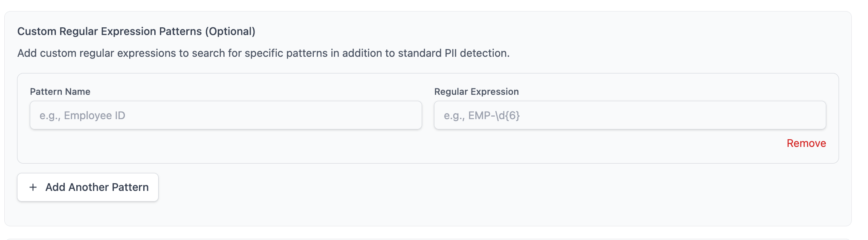The image size is (868, 240).
Task: Focus the Regular Expression input field
Action: (630, 115)
